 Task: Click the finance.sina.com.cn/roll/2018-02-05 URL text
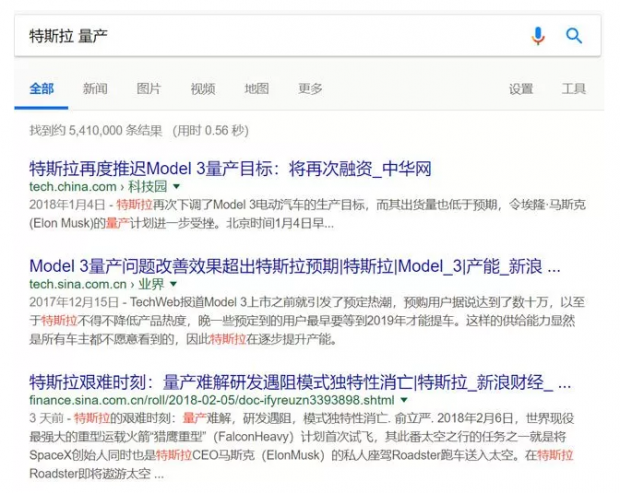tap(212, 400)
